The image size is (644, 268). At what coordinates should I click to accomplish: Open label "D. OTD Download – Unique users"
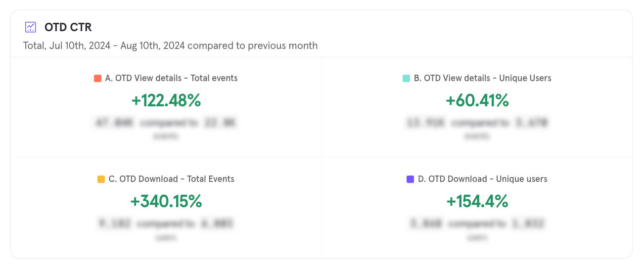coord(482,179)
